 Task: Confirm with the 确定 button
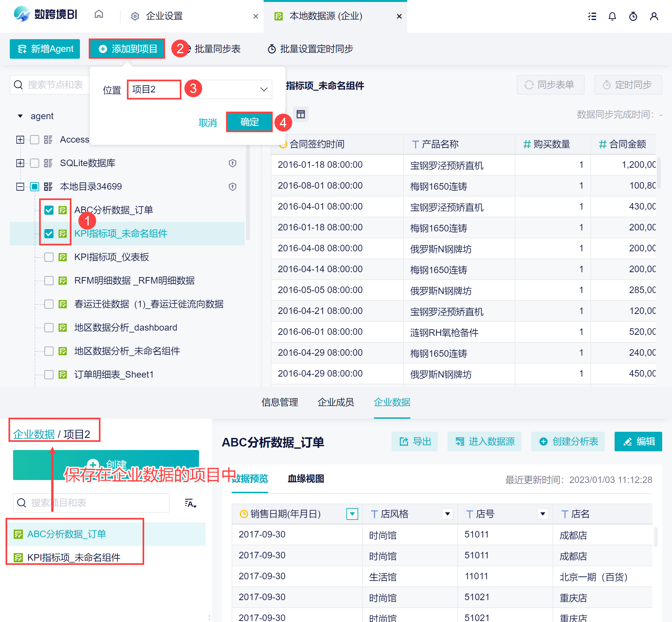point(249,122)
